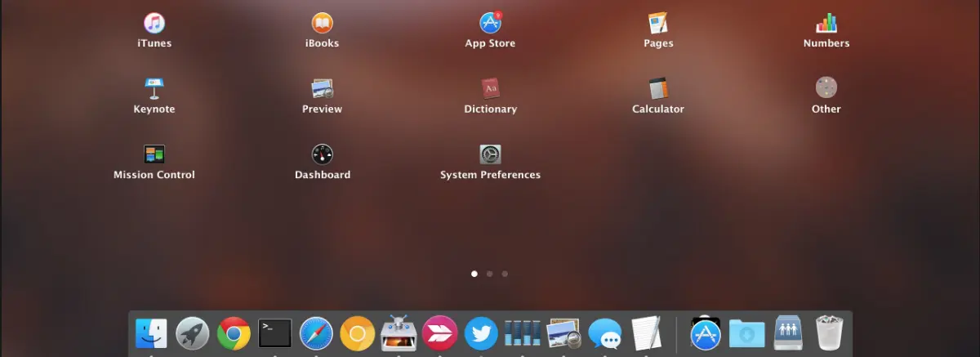Screen dimensions: 980x357
Task: Open Preview in Launchpad grid
Action: (x=323, y=88)
